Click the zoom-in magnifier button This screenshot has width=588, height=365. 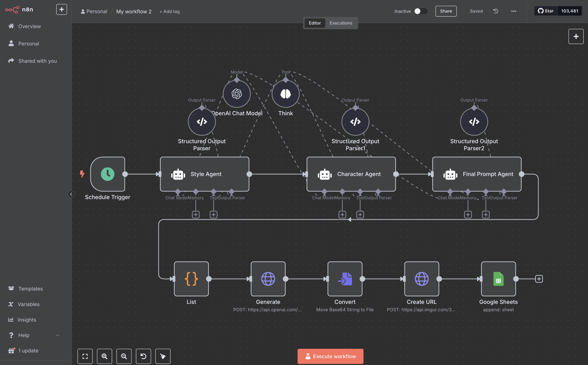[x=105, y=356]
